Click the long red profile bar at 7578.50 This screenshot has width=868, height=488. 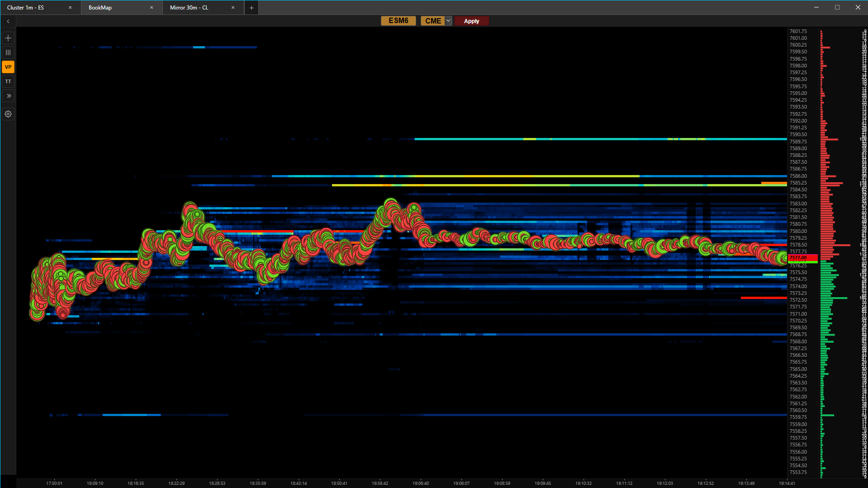click(835, 245)
